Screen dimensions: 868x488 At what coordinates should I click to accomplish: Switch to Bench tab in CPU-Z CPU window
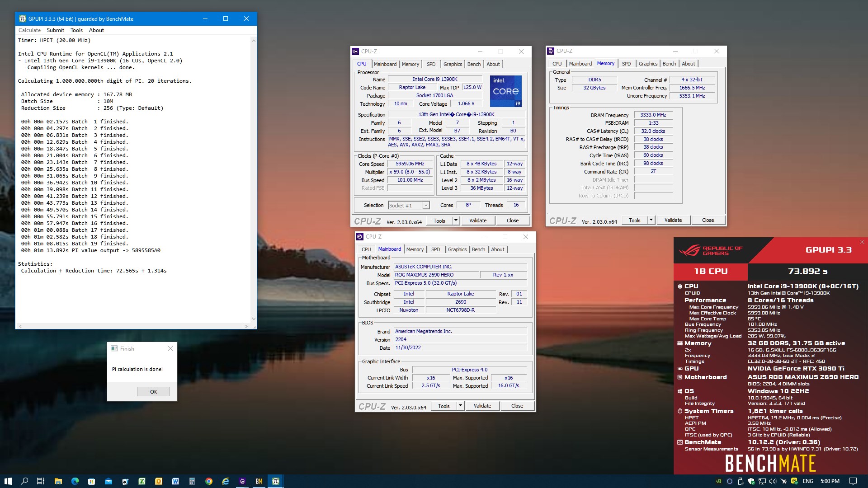tap(474, 64)
